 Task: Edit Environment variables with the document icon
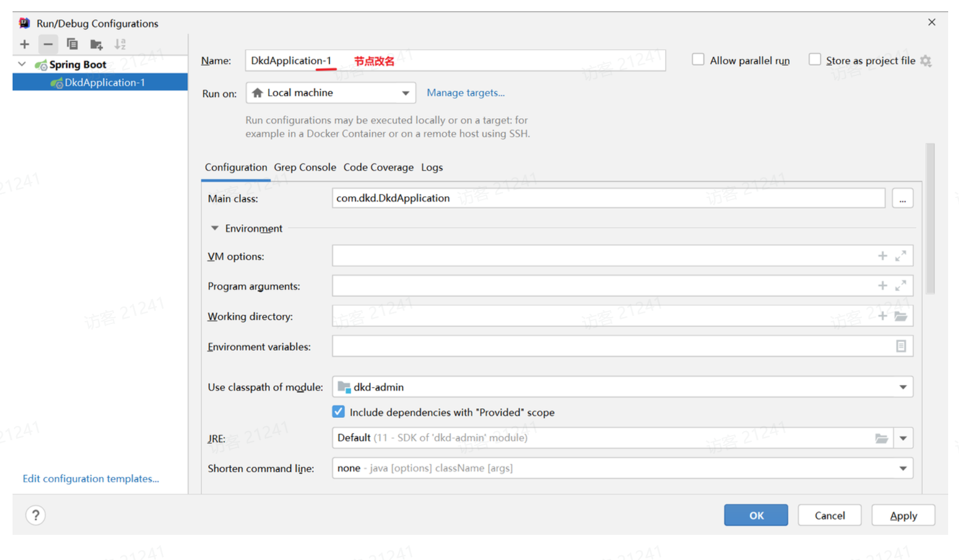click(901, 346)
